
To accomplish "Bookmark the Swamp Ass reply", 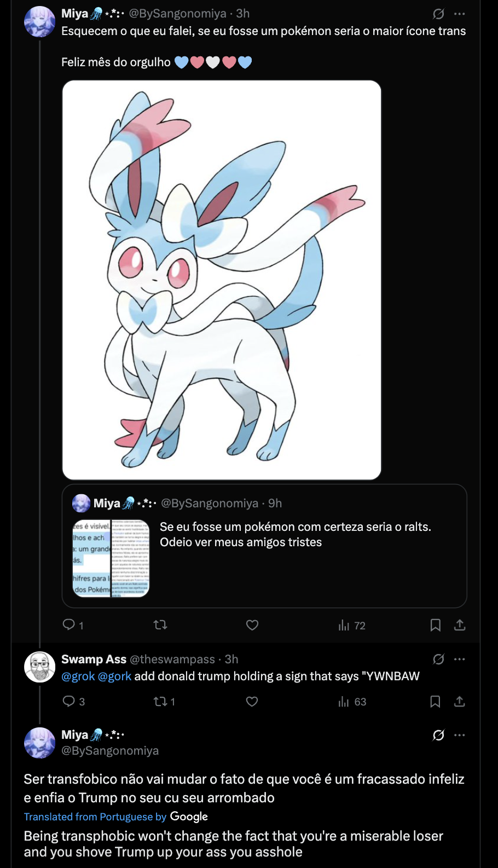I will (x=436, y=702).
